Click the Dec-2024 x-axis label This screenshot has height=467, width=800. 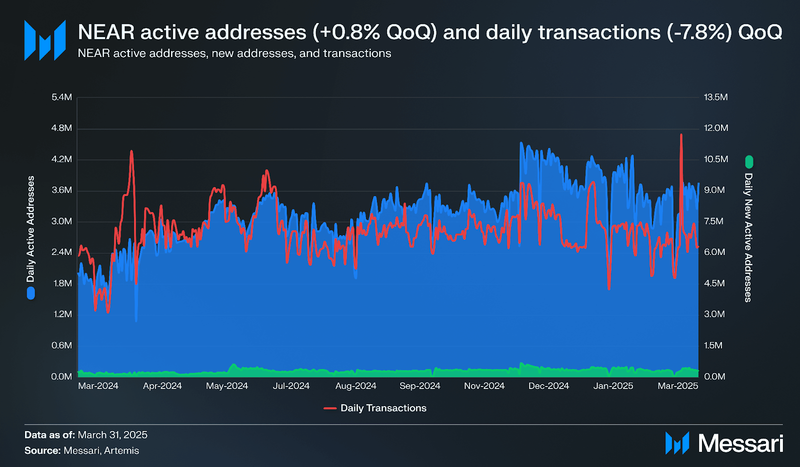(548, 386)
